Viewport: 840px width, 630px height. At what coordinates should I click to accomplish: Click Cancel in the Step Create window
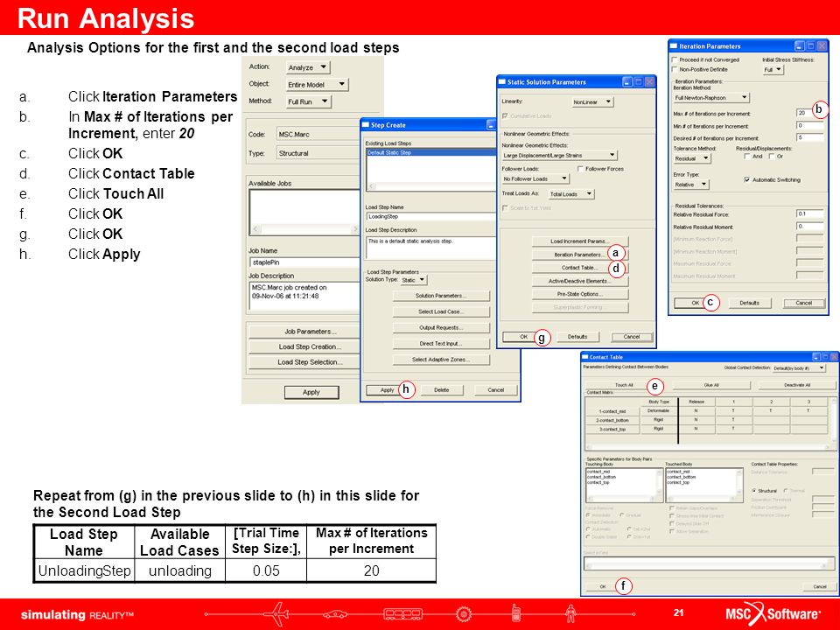pyautogui.click(x=496, y=390)
